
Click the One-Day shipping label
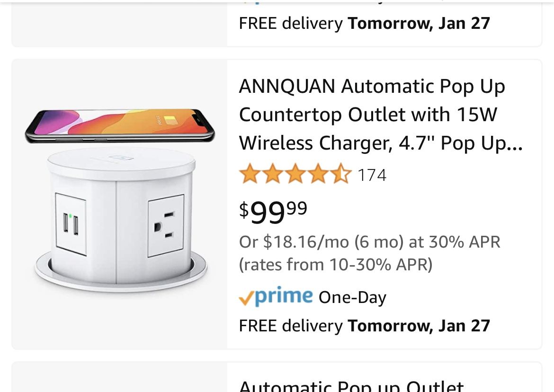352,297
